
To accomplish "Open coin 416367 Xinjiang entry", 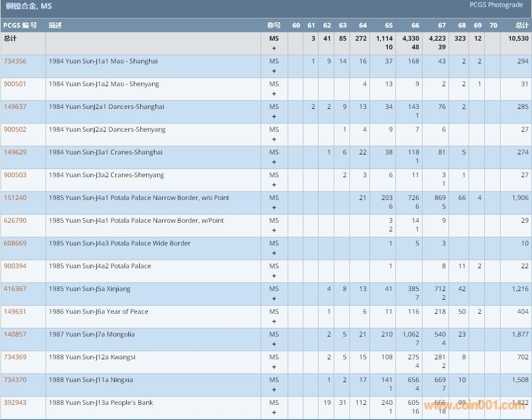I will point(15,289).
